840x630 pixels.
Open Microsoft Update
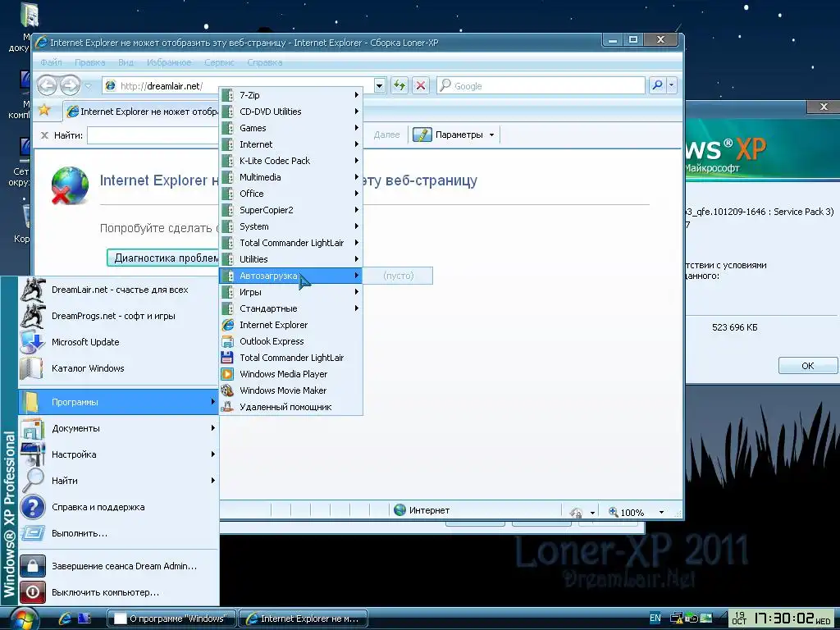click(x=119, y=342)
